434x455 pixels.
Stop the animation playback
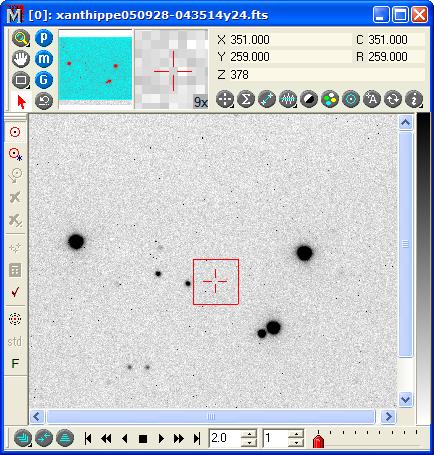point(143,439)
